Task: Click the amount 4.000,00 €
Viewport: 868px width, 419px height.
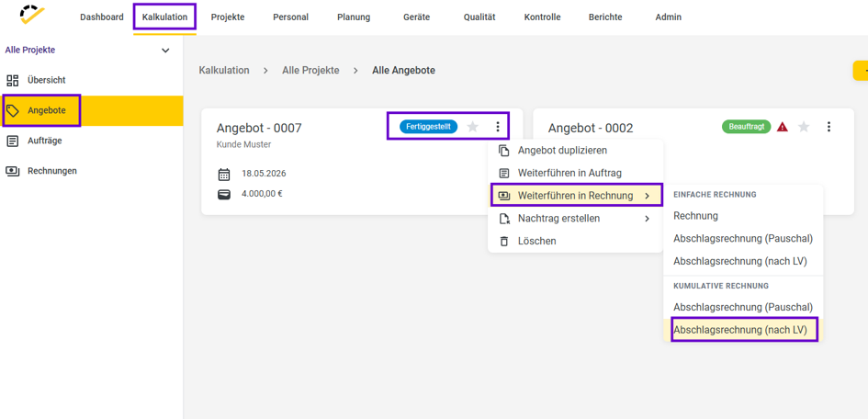Action: point(263,194)
